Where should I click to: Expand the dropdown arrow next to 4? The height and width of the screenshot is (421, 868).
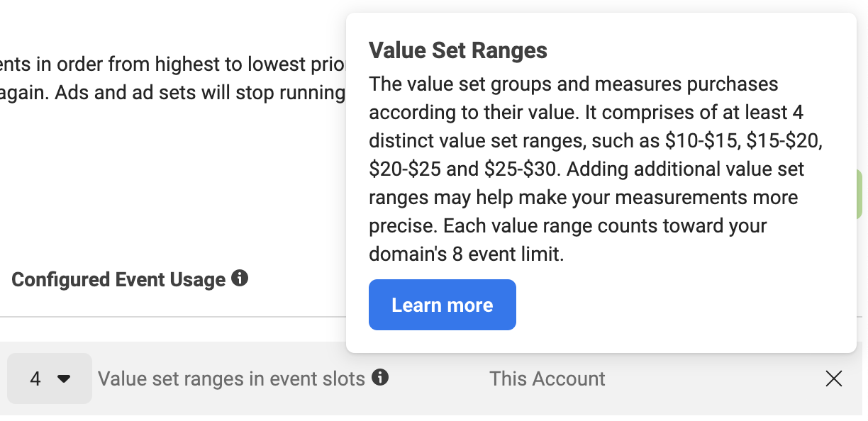point(64,379)
